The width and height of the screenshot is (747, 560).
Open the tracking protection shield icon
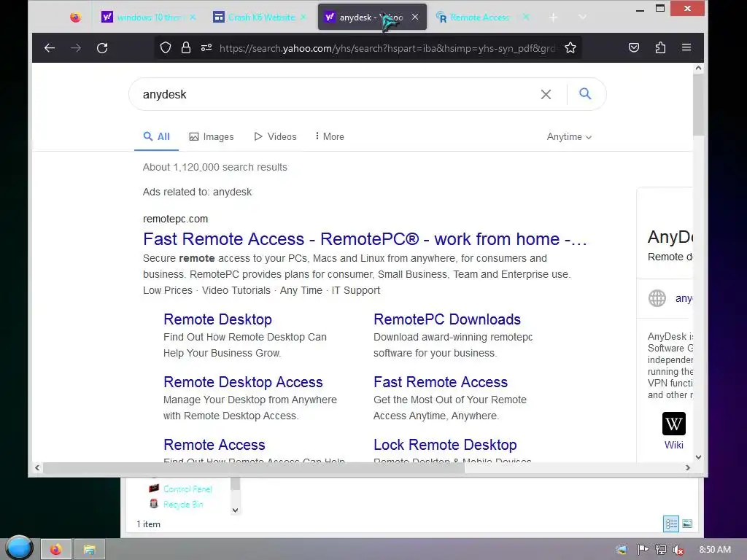pos(166,47)
